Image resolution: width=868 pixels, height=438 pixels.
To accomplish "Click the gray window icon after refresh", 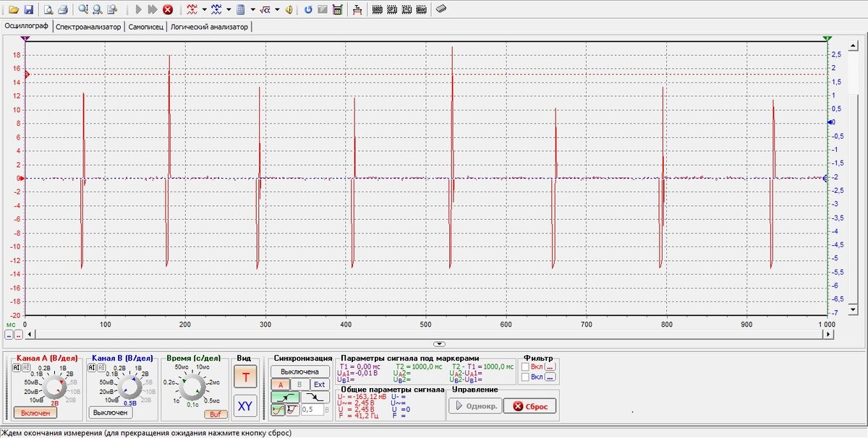I will [x=323, y=10].
